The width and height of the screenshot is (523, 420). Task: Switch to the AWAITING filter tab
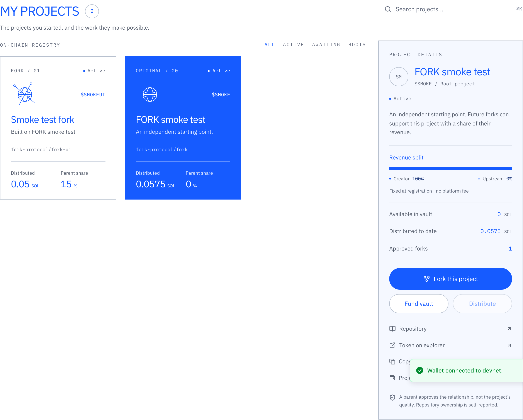[326, 45]
